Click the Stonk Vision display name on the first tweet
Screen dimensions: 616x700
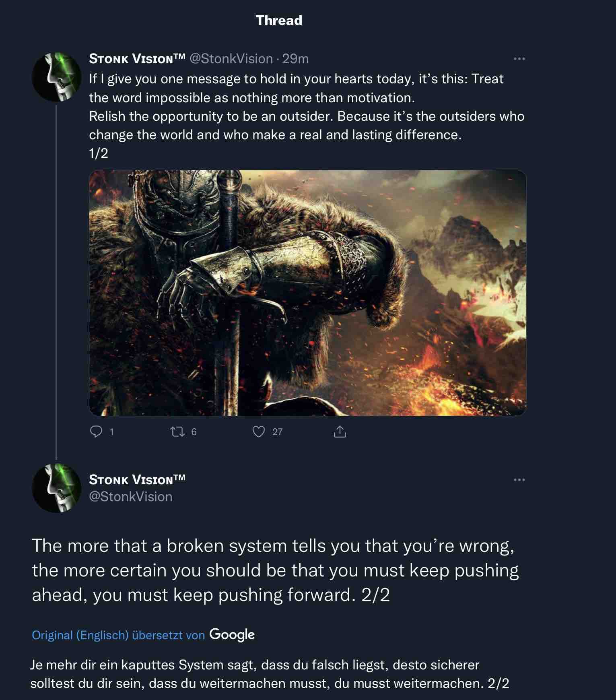click(137, 59)
